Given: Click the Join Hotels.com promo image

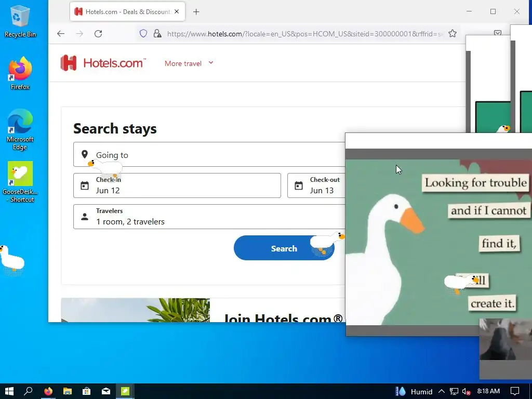Looking at the screenshot, I should click(x=136, y=310).
